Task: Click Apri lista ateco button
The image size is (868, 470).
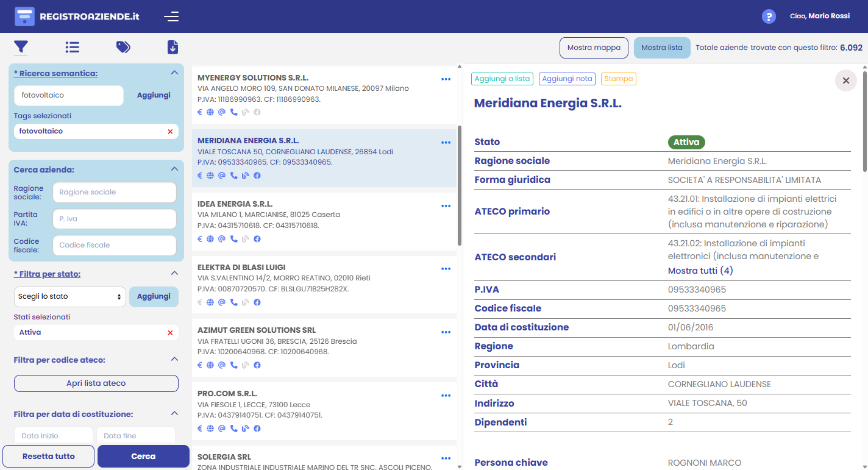Action: pyautogui.click(x=96, y=383)
